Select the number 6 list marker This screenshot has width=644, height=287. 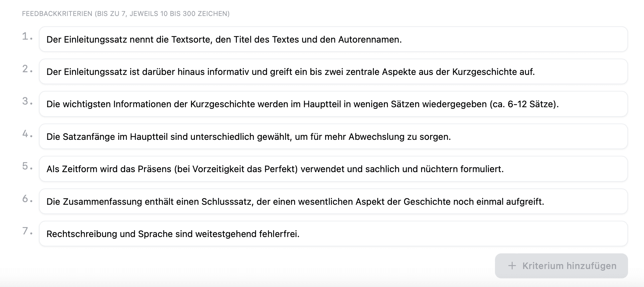click(26, 199)
